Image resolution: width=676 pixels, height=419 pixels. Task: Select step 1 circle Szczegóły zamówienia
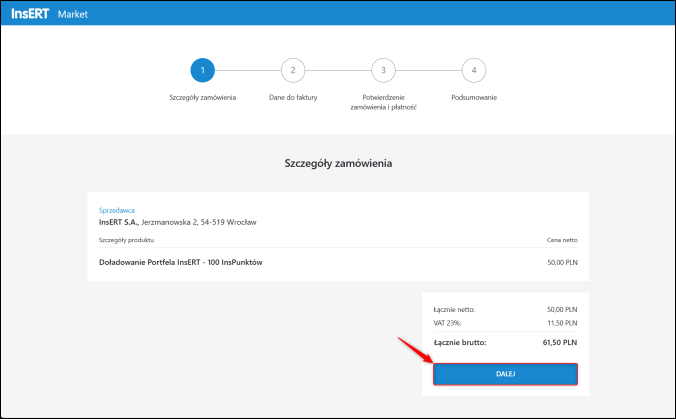[203, 70]
